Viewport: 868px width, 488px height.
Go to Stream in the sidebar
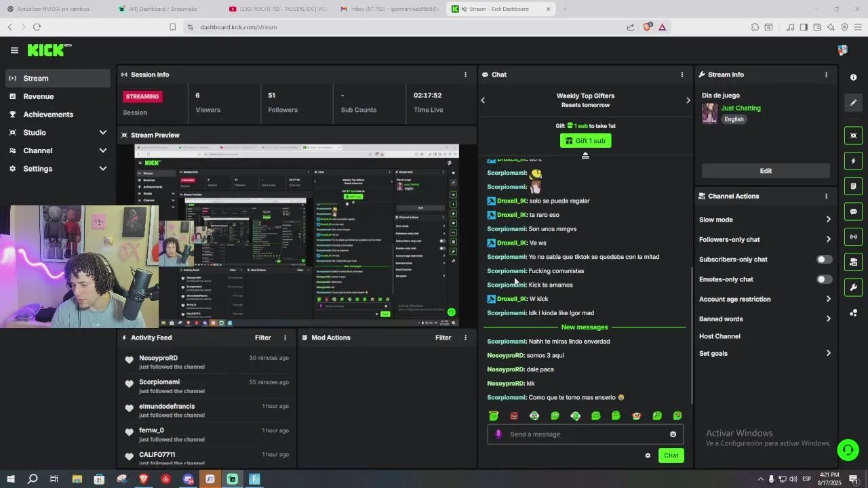click(58, 78)
